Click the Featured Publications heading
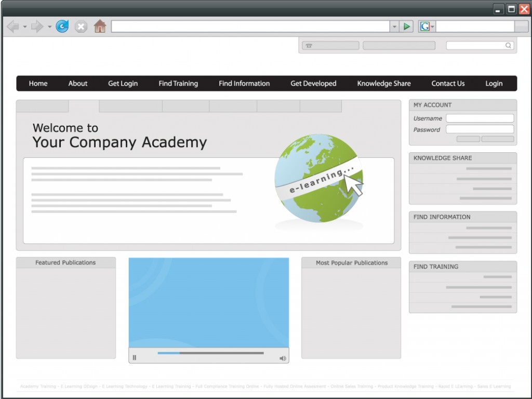 [65, 262]
